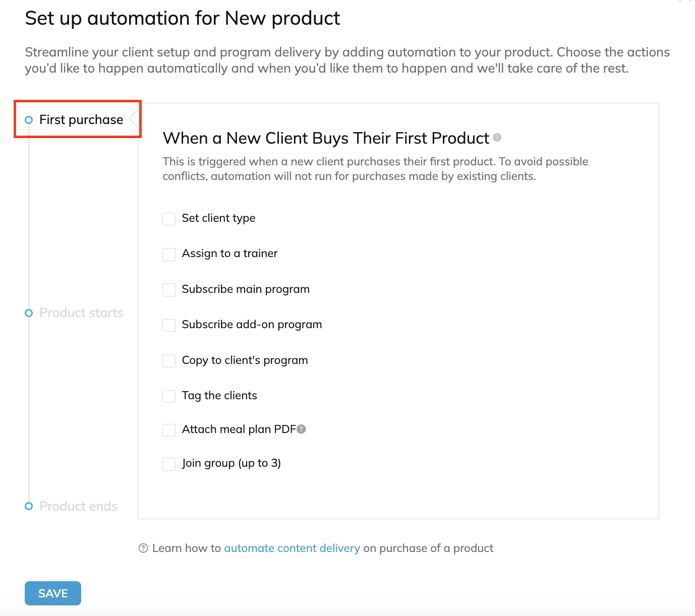Click the Product ends step circle
Screen dimensions: 695x616
click(29, 506)
